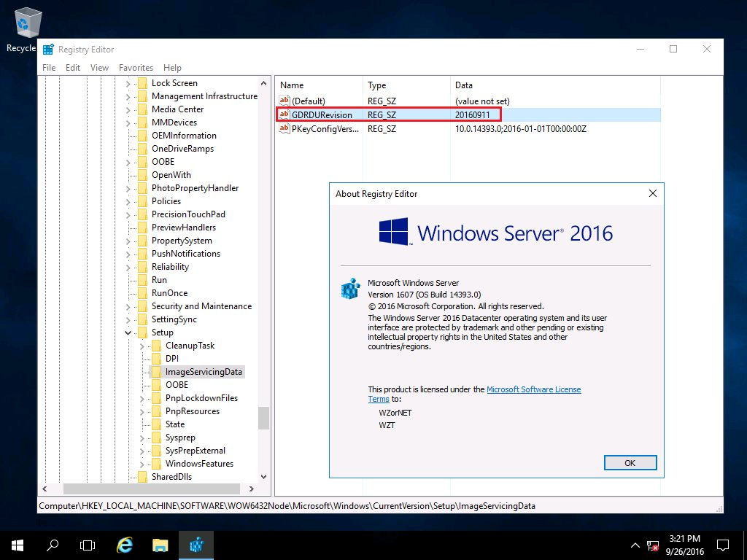Close the About Registry Editor dialog
Viewport: 747px width, 560px height.
click(x=653, y=193)
